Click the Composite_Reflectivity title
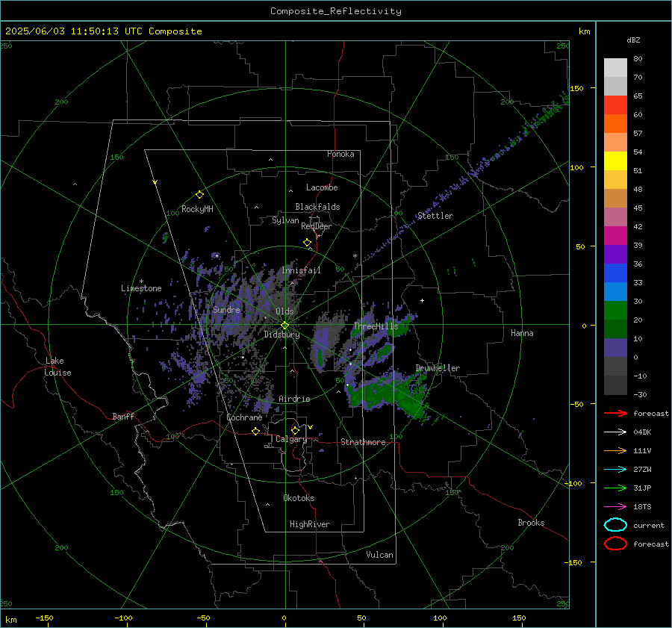Image resolution: width=672 pixels, height=628 pixels. [x=336, y=11]
